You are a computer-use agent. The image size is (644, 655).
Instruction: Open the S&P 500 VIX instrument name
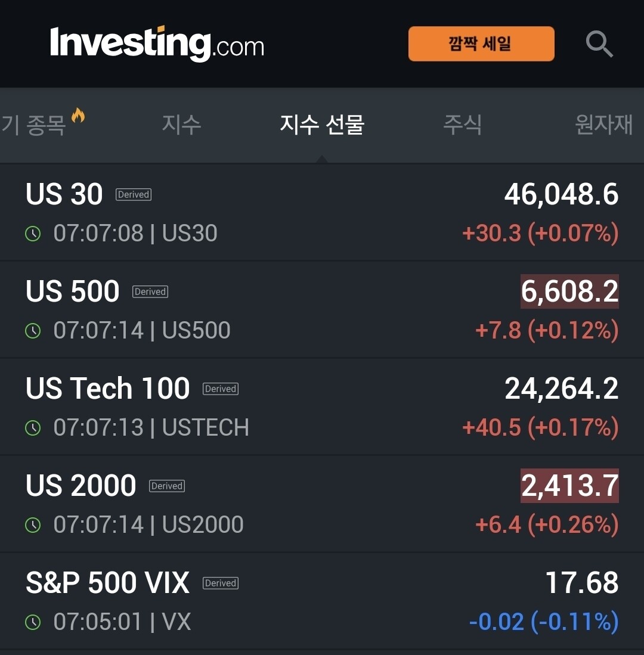point(108,583)
